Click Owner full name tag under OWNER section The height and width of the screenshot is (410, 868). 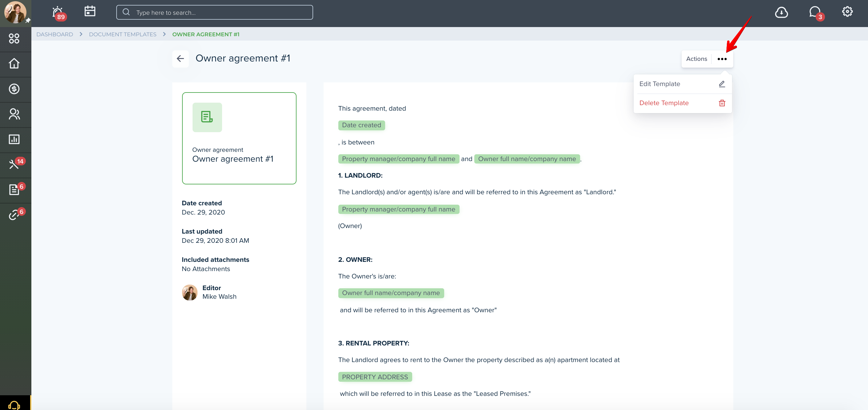point(391,293)
